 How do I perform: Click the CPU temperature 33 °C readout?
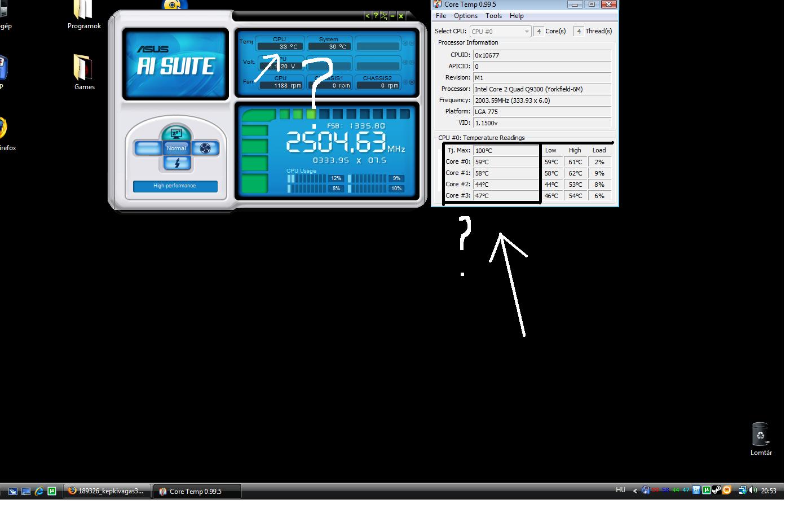pos(280,46)
